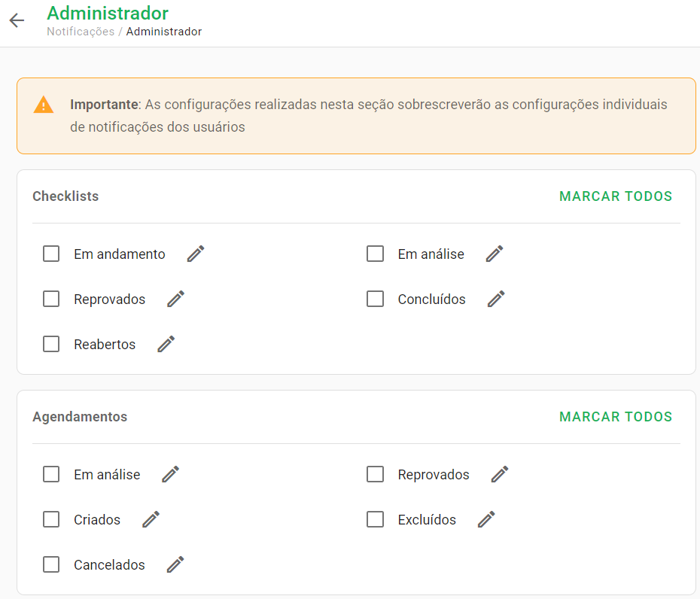The image size is (700, 599).
Task: Check the Excluídos checkbox under Agendamentos
Action: [x=375, y=519]
